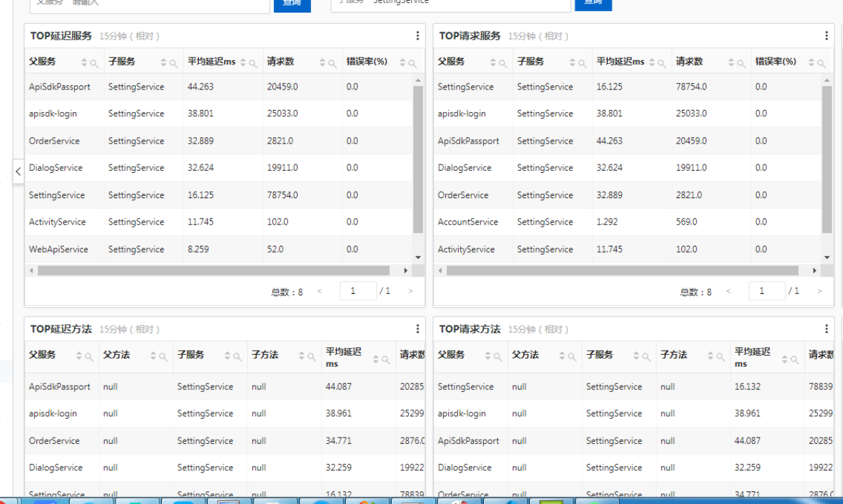Screen dimensions: 843x504
Task: Go to previous page in TOP请求服务 pagination
Action: tap(728, 291)
